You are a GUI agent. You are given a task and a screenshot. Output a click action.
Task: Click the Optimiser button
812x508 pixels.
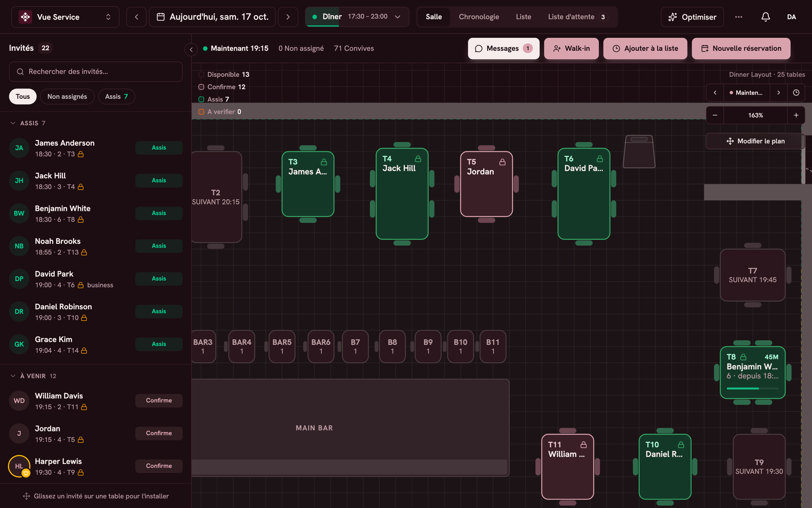click(x=692, y=17)
